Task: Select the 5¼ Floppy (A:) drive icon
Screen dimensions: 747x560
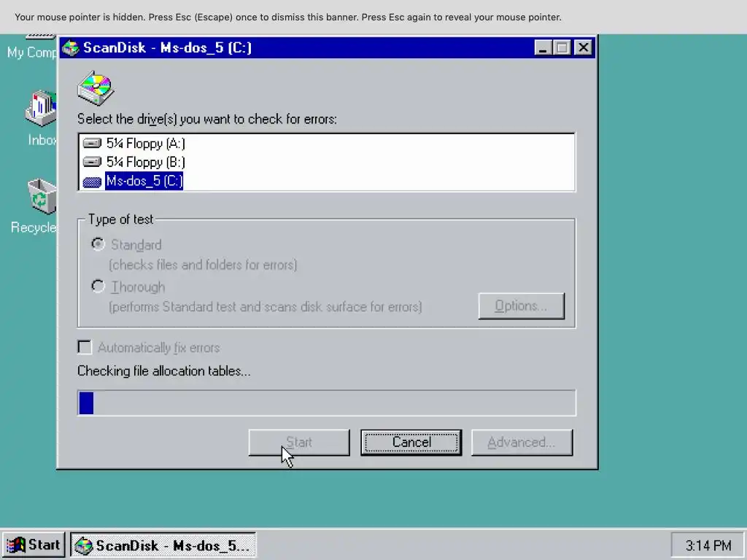Action: pos(92,144)
